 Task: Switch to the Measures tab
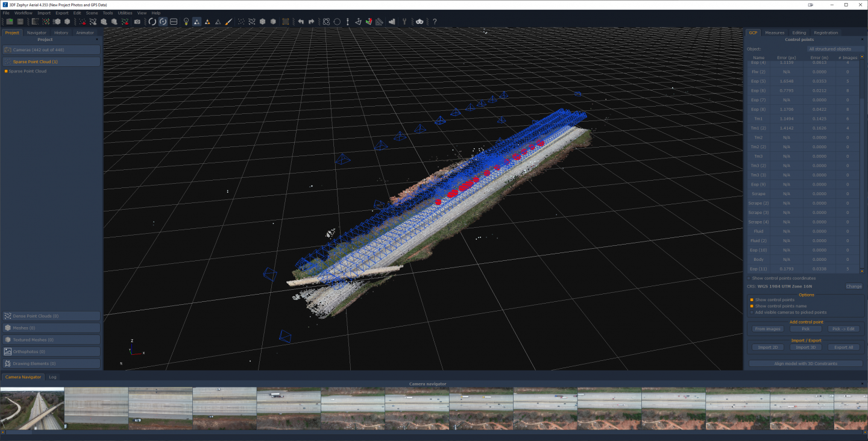(775, 33)
